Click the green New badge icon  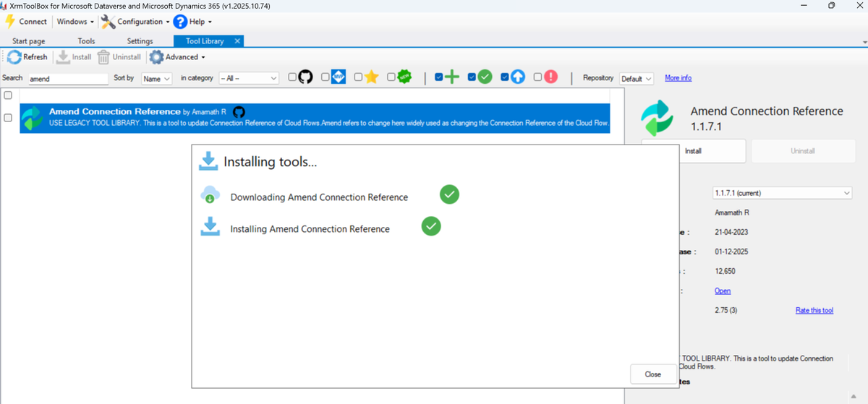click(x=405, y=77)
